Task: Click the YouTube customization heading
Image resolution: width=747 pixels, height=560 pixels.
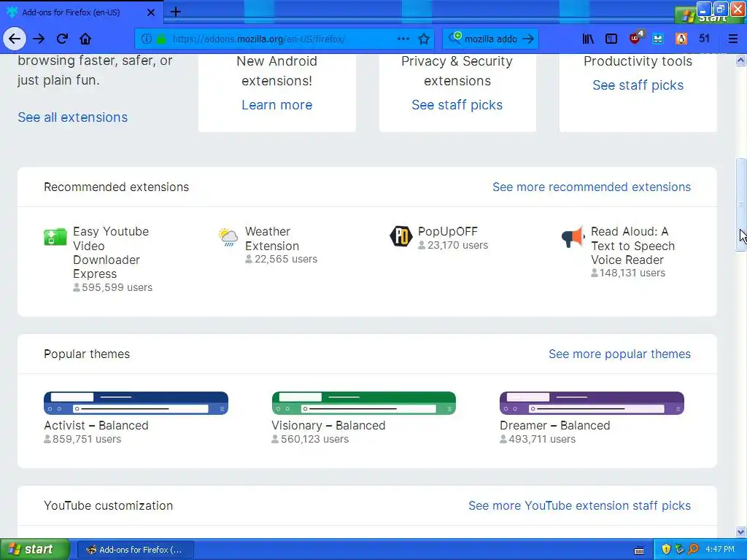Action: tap(108, 506)
